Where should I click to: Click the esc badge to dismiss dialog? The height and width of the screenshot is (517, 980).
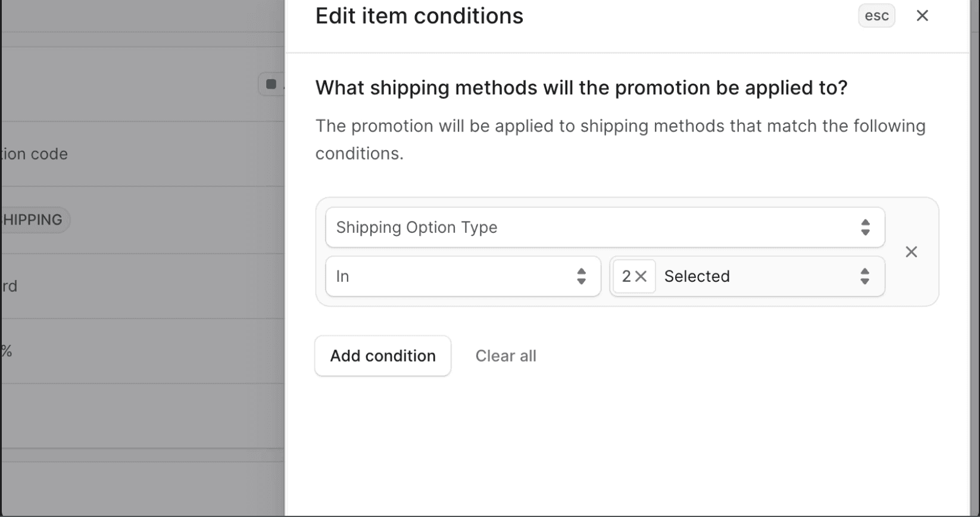tap(876, 15)
